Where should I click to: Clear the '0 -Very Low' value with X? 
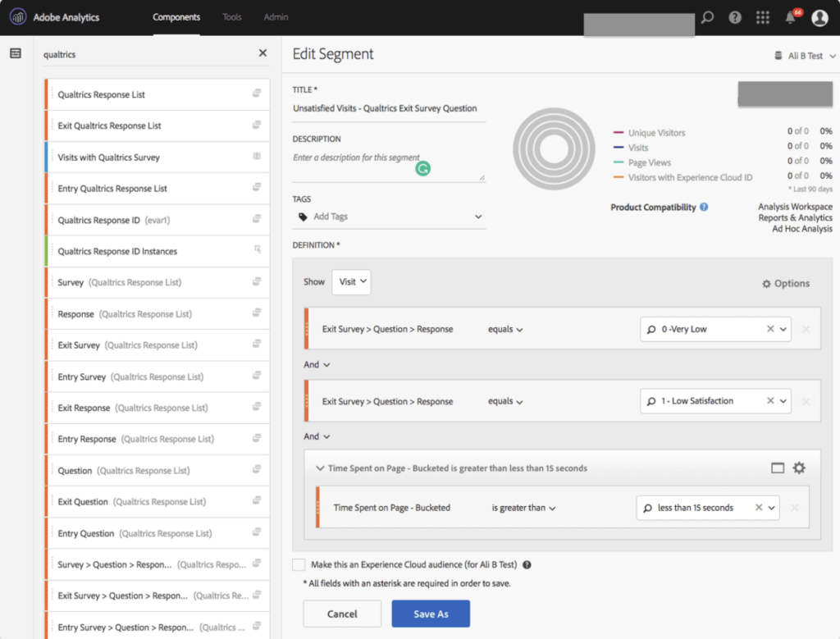[x=770, y=329]
